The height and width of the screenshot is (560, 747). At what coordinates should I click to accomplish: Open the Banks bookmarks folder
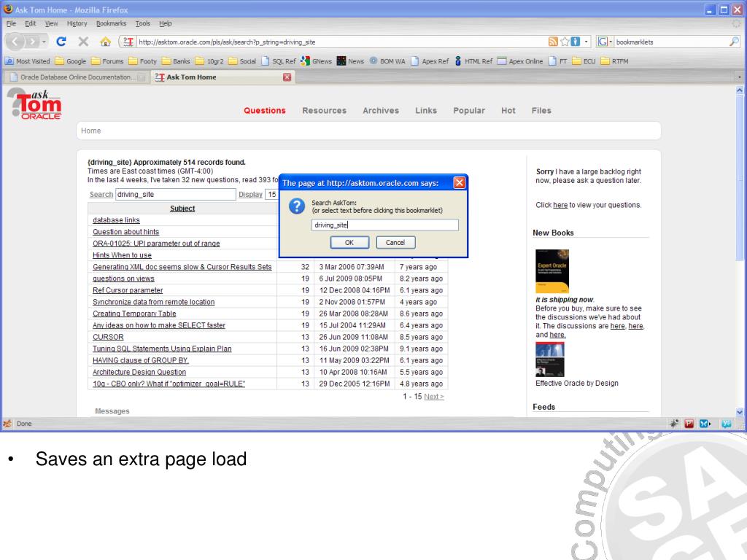pos(176,61)
